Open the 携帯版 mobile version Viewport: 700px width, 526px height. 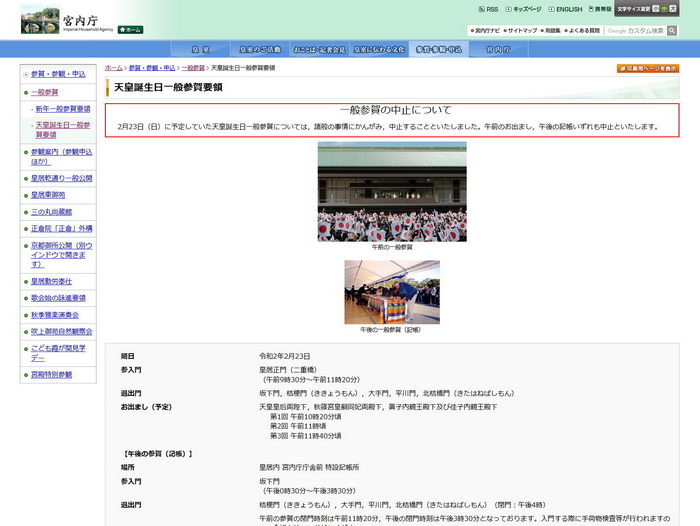coord(600,9)
